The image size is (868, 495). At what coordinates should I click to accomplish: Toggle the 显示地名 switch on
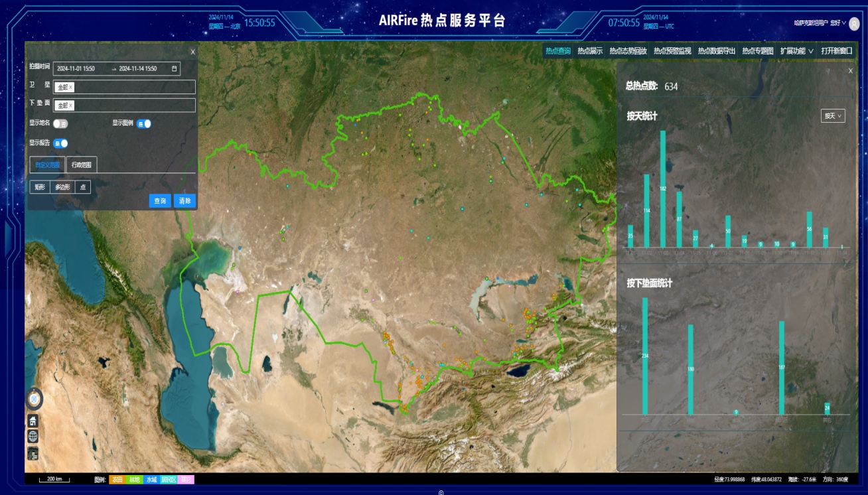pos(60,123)
